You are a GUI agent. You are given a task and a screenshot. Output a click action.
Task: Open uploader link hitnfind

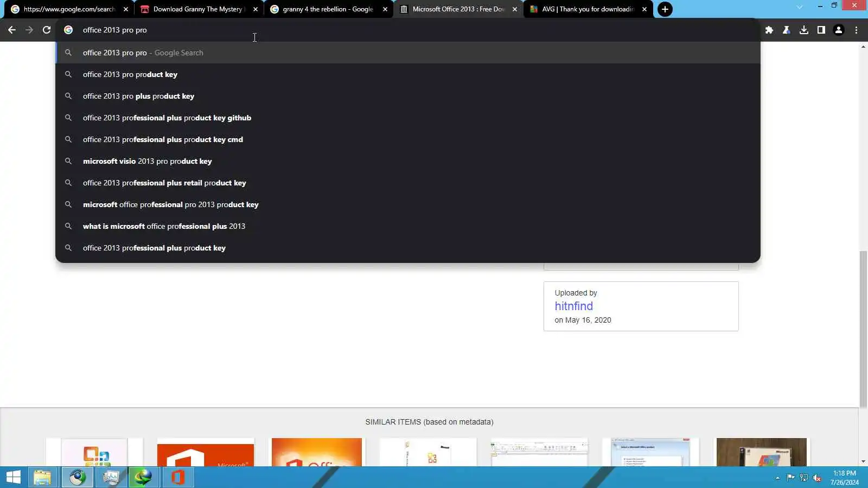click(x=573, y=306)
